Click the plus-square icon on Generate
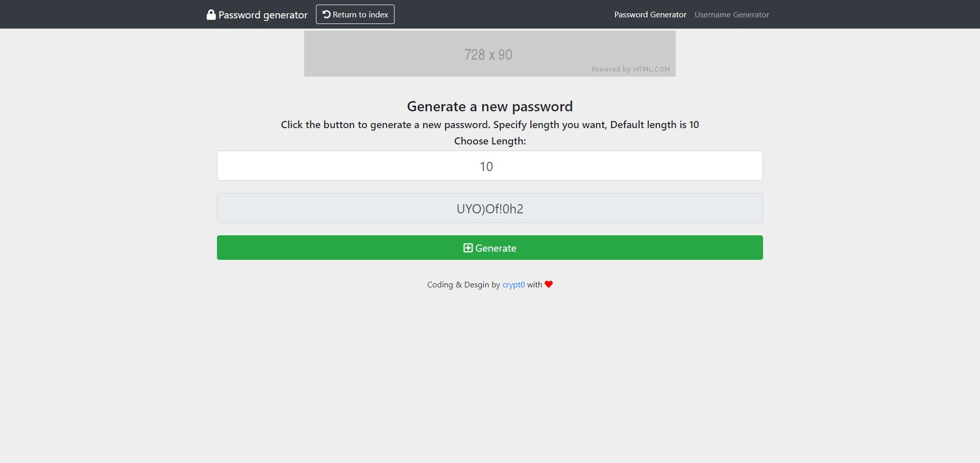The width and height of the screenshot is (980, 463). (x=468, y=248)
